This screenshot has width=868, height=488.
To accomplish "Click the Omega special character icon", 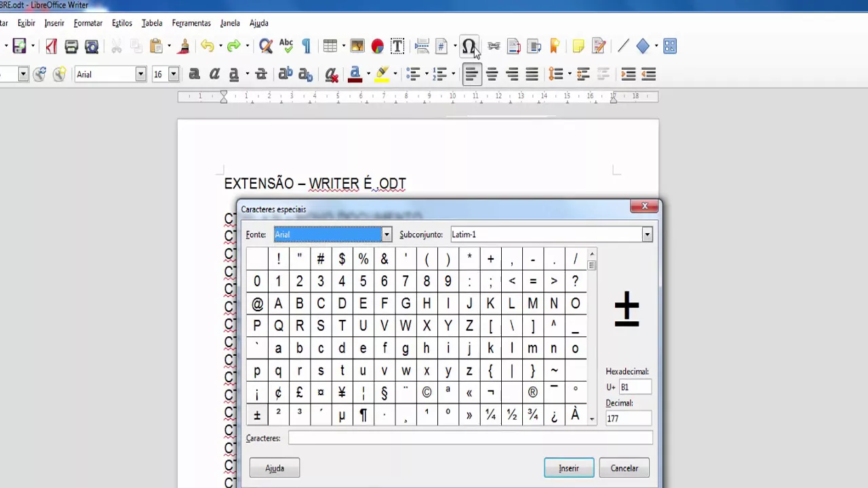I will tap(469, 46).
